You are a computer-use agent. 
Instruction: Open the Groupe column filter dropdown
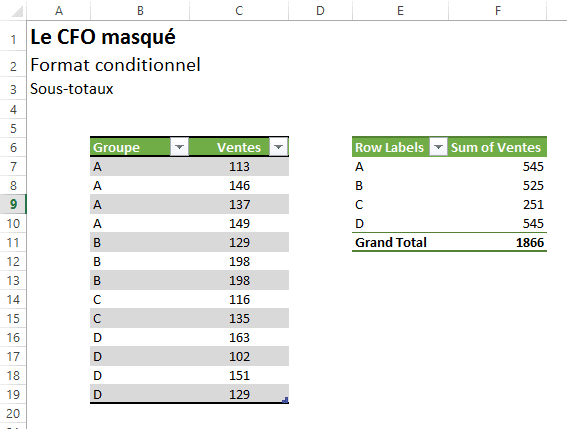coord(179,147)
